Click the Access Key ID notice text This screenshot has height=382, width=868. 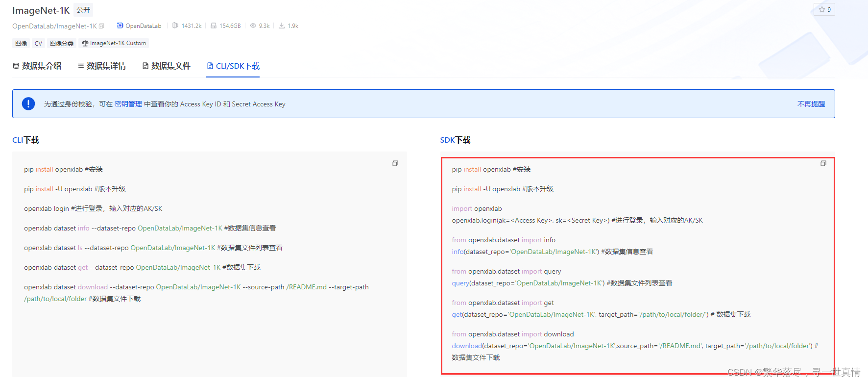[x=165, y=104]
